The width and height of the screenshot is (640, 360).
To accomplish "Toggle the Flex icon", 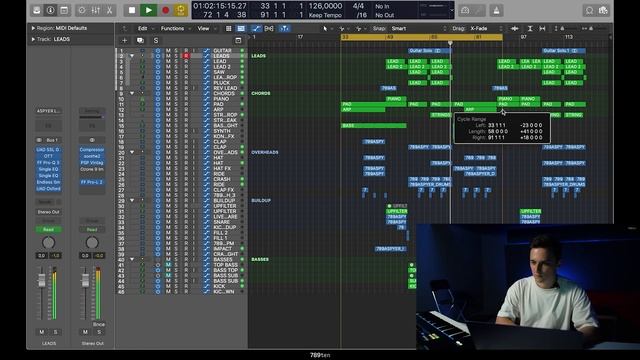I will tap(269, 29).
